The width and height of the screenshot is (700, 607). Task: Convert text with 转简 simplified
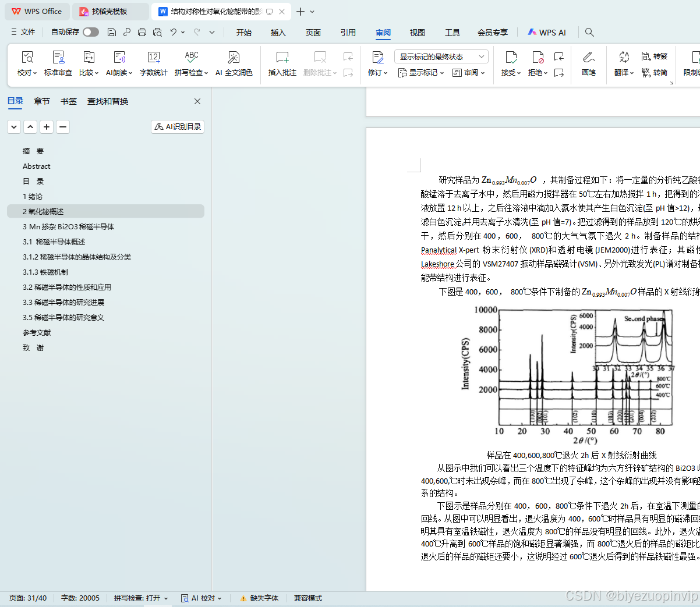[655, 73]
